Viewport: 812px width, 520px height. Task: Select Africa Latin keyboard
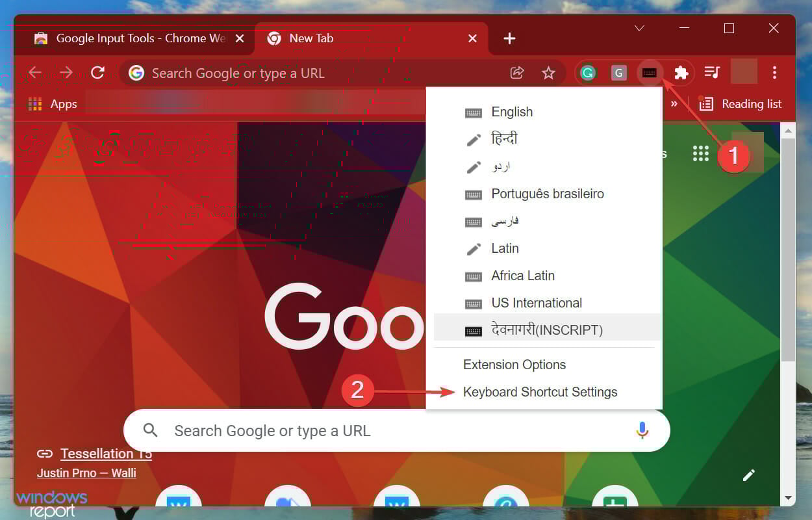click(544, 276)
